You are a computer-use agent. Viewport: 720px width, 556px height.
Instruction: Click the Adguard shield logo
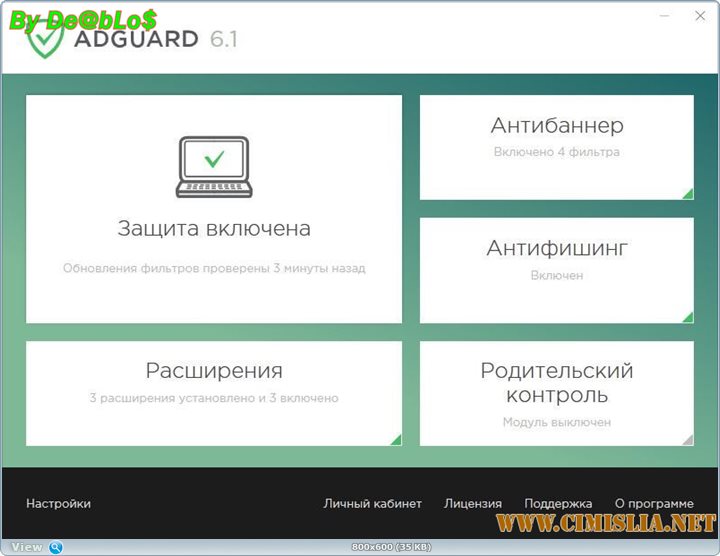pyautogui.click(x=45, y=40)
